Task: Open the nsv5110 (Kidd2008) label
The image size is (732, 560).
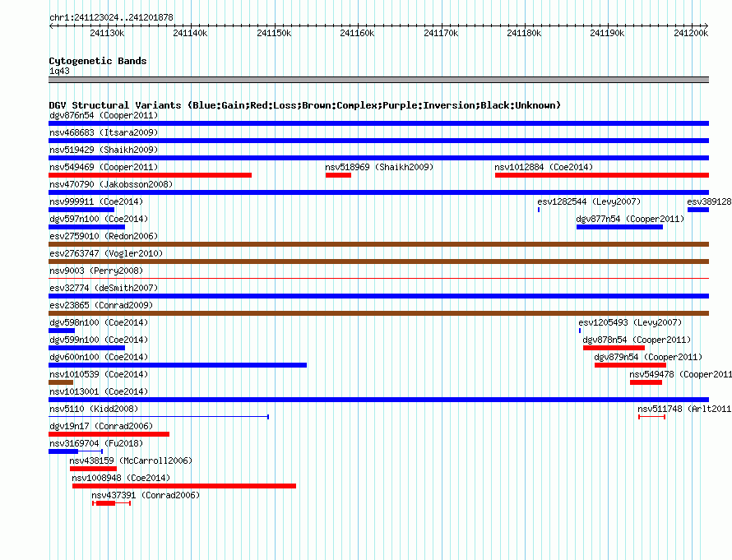Action: [94, 409]
